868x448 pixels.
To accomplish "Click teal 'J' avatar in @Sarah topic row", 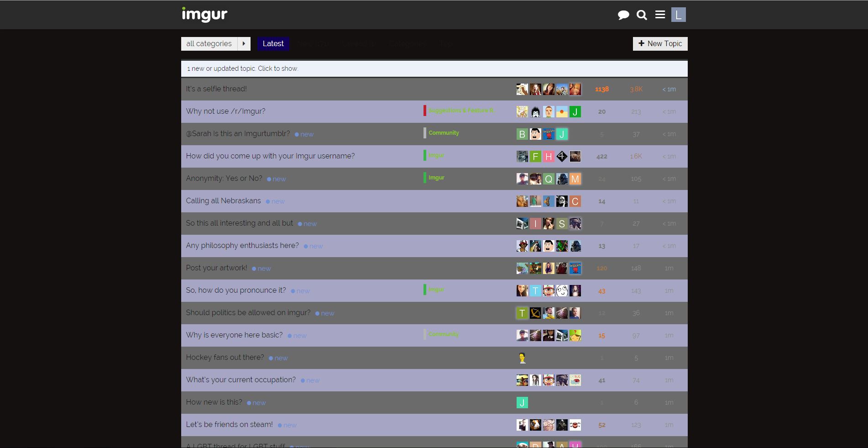I will (562, 134).
